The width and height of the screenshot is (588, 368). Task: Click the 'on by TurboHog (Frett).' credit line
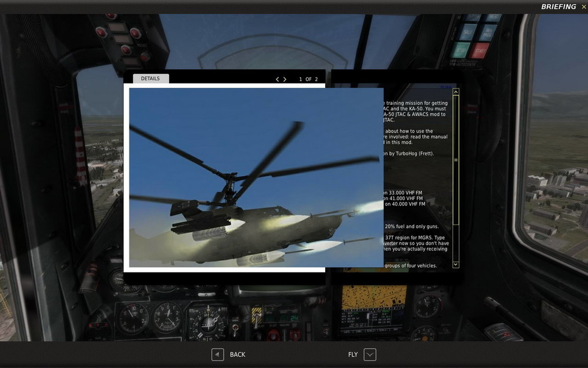pyautogui.click(x=409, y=154)
